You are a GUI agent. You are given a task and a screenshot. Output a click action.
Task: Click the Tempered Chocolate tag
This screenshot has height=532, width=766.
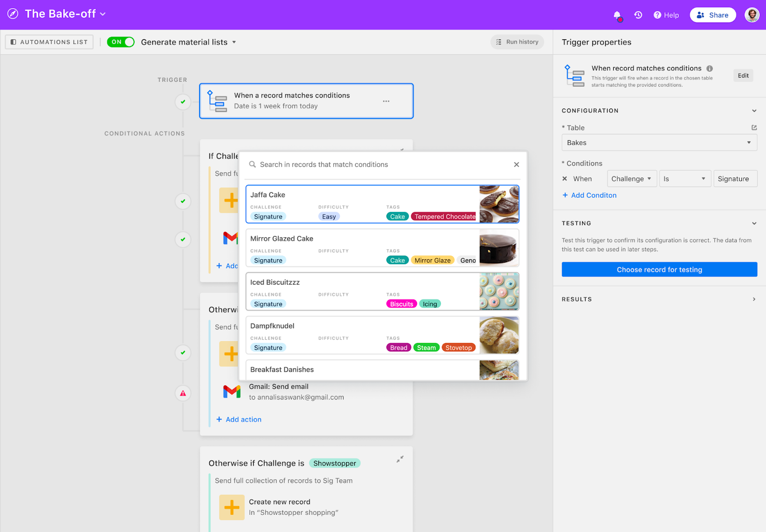click(x=445, y=217)
